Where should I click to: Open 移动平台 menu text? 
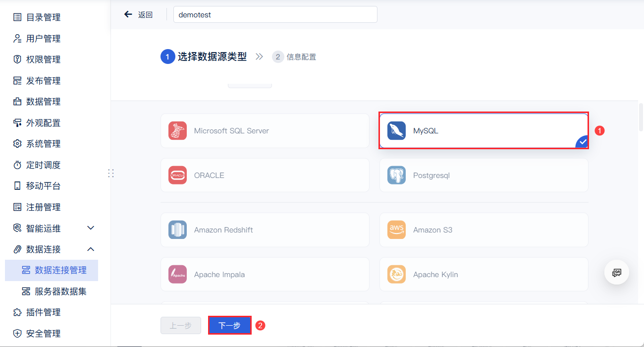click(x=44, y=186)
